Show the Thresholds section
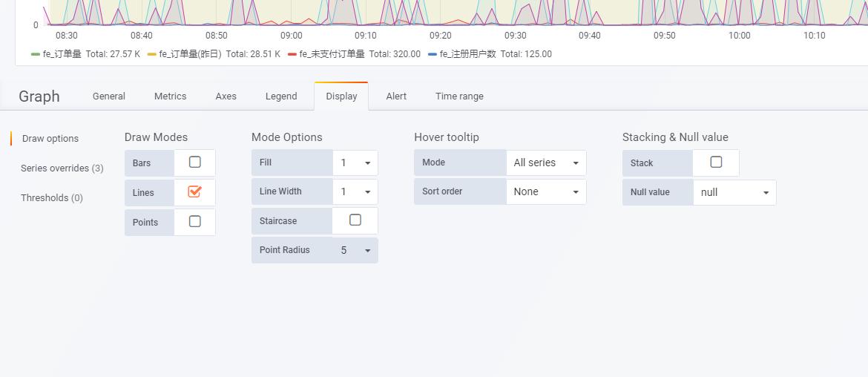This screenshot has width=868, height=377. click(x=52, y=198)
